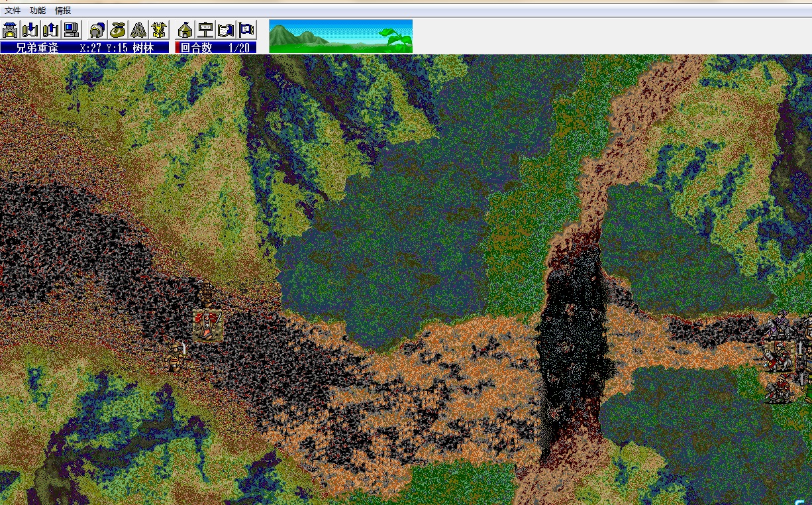The width and height of the screenshot is (812, 505).
Task: Click the map scroll toolbar icon
Action: click(x=227, y=30)
